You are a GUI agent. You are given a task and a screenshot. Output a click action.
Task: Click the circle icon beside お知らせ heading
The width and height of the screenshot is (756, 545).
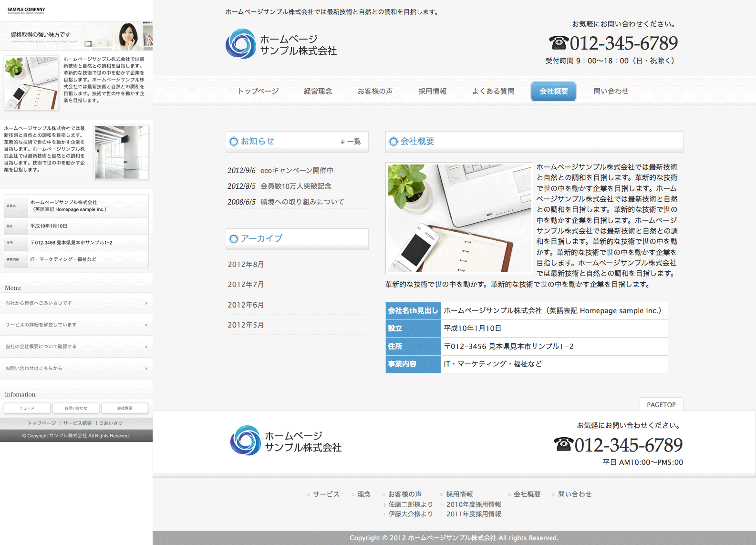tap(234, 142)
